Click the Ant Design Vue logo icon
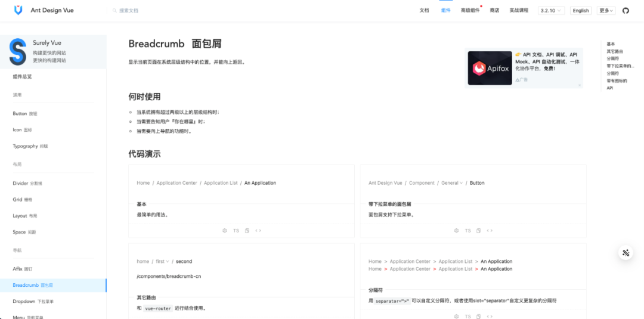644x319 pixels. tap(18, 10)
